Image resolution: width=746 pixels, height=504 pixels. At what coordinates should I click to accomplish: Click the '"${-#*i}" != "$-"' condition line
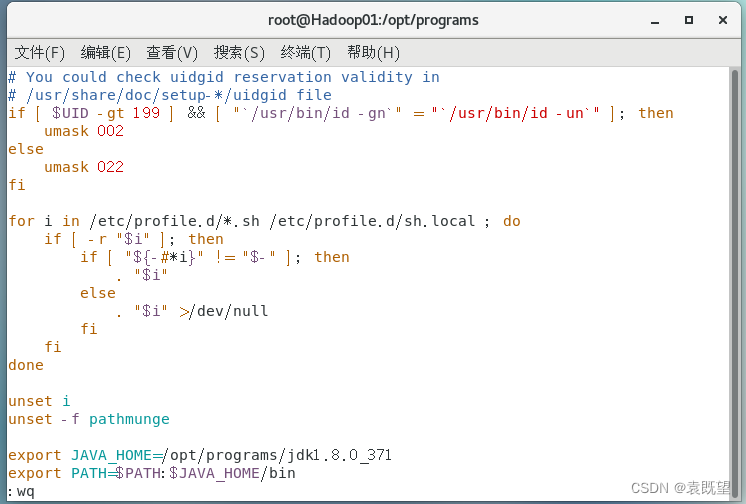click(x=200, y=257)
